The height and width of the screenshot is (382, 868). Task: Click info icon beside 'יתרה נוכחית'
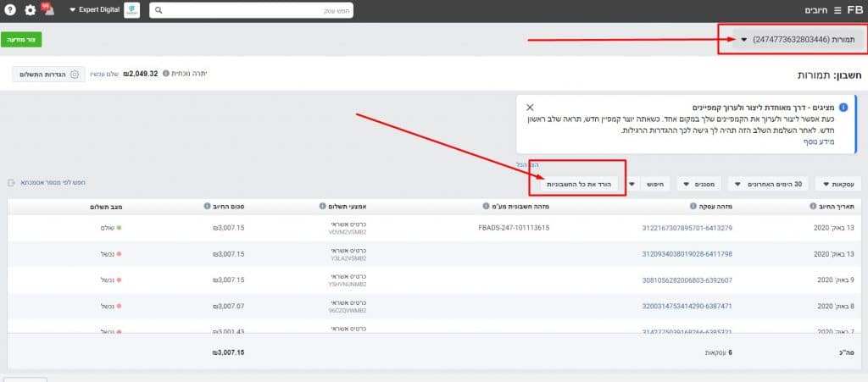[x=165, y=74]
